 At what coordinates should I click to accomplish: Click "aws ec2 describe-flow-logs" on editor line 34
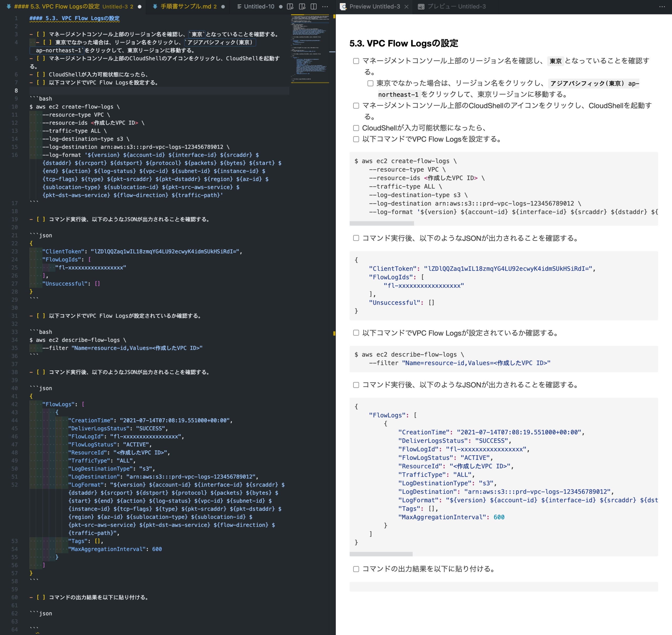78,340
